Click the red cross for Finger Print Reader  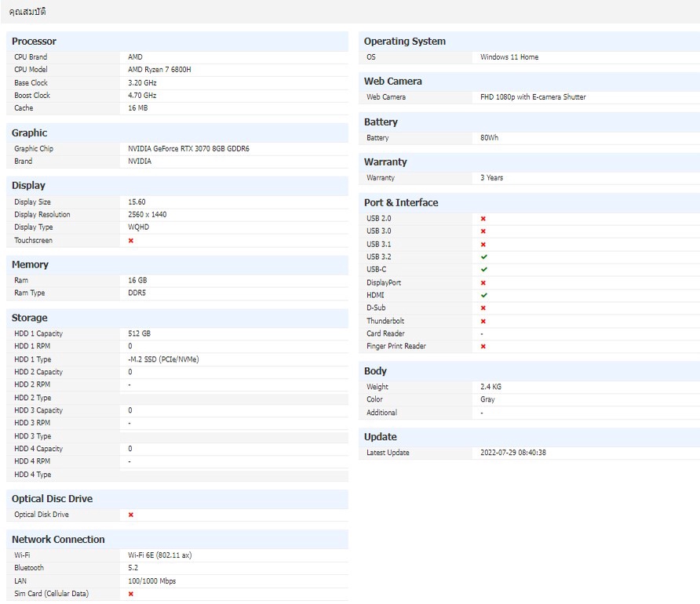tap(483, 347)
